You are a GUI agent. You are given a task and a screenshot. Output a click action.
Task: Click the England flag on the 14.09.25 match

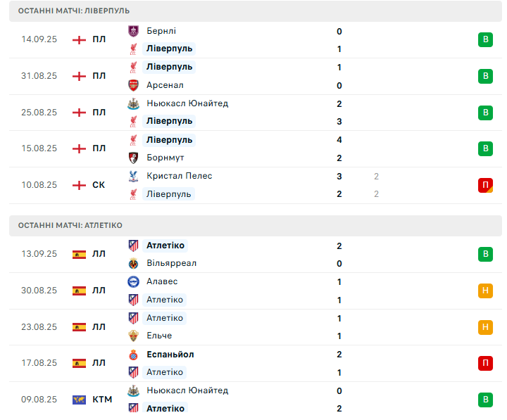[x=79, y=39]
